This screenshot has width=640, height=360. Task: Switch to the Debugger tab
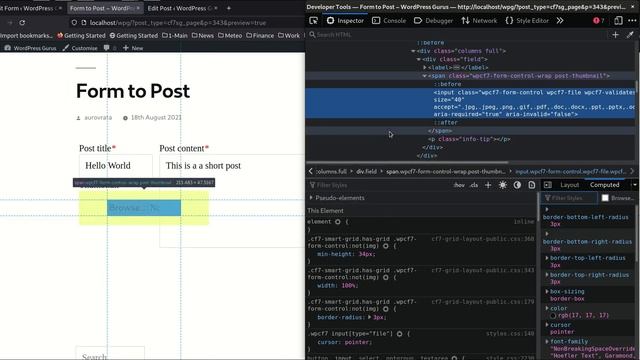point(433,20)
